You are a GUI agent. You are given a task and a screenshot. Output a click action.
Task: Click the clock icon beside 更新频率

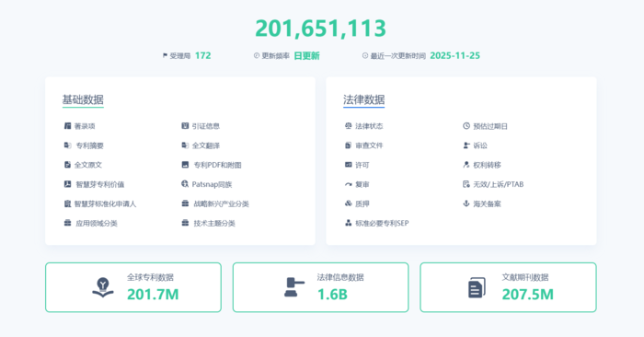tap(257, 55)
